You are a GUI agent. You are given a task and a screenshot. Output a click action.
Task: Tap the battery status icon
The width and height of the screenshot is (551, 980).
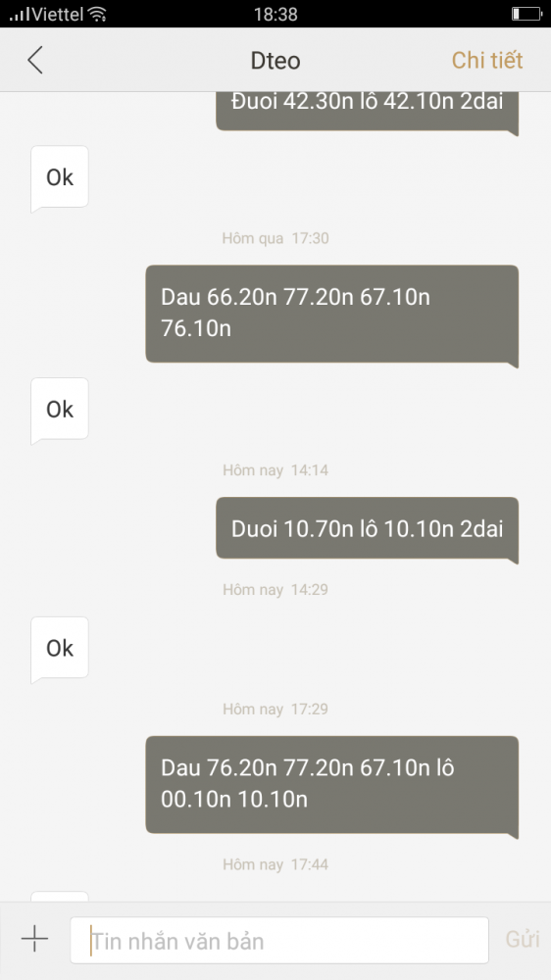tap(526, 14)
